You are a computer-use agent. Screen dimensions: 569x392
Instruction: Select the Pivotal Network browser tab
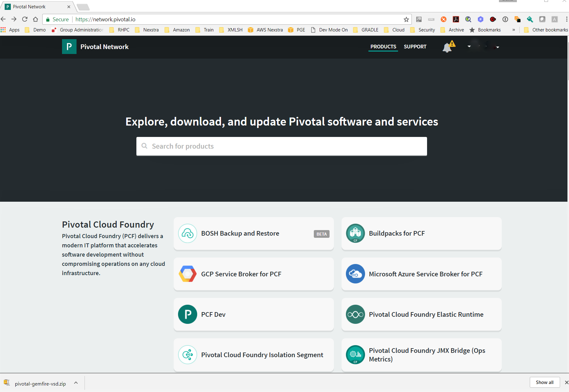(37, 6)
